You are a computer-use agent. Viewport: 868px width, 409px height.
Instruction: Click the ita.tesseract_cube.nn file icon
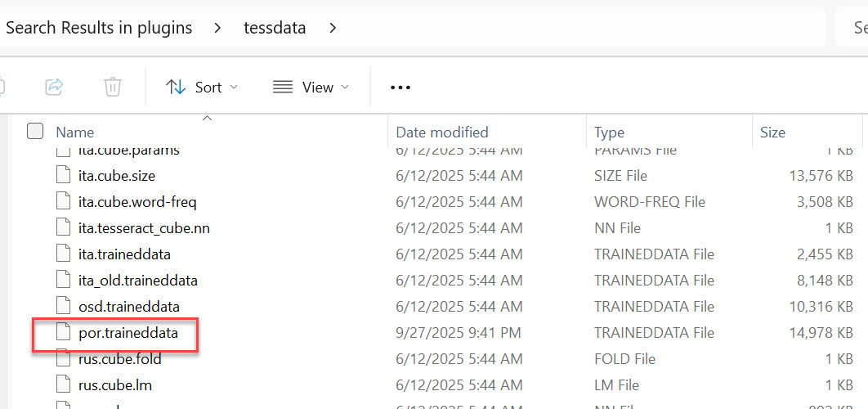(x=64, y=228)
